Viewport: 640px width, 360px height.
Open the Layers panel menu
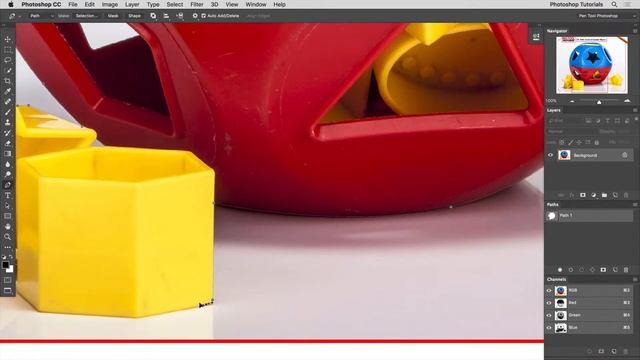[x=635, y=110]
